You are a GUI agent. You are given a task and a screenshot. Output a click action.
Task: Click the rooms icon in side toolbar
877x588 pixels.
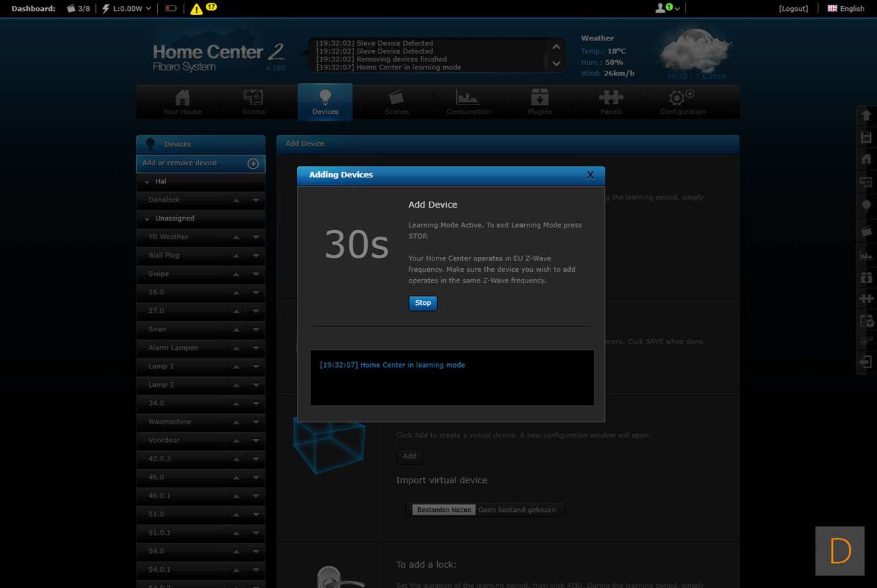(x=866, y=182)
